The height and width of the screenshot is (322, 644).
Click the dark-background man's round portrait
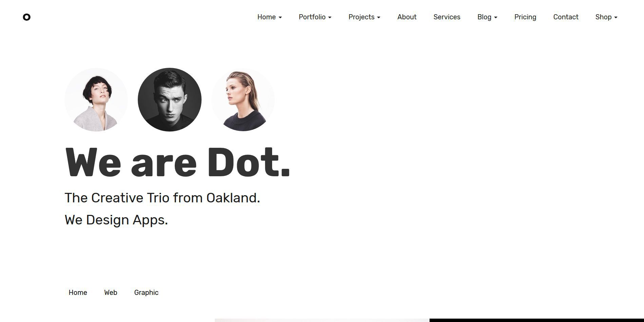pos(170,100)
